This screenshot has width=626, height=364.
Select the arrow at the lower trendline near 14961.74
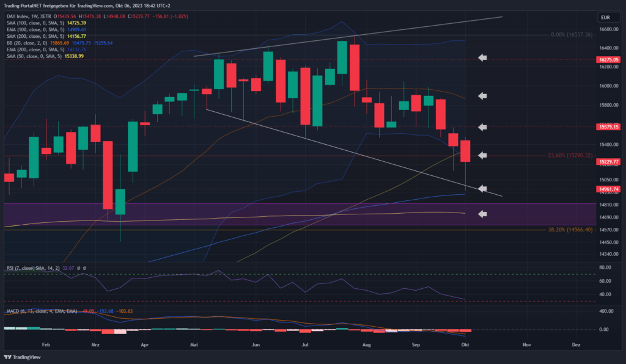[x=482, y=188]
